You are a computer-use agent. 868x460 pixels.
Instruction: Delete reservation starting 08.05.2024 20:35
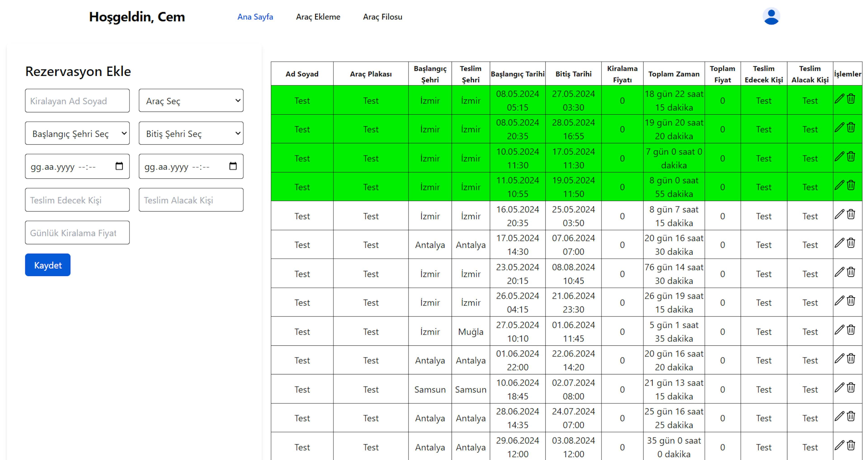click(x=851, y=127)
